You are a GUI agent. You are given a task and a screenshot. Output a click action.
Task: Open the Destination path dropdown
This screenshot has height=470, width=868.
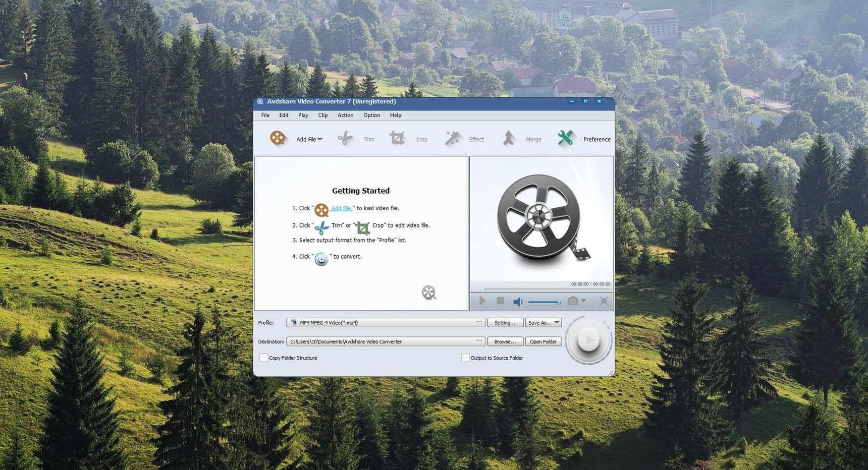pos(480,341)
